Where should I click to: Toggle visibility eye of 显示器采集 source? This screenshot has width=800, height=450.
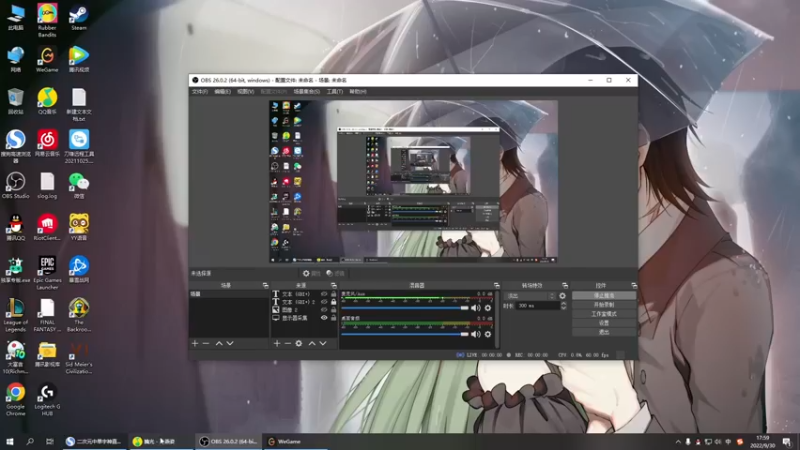(x=324, y=318)
